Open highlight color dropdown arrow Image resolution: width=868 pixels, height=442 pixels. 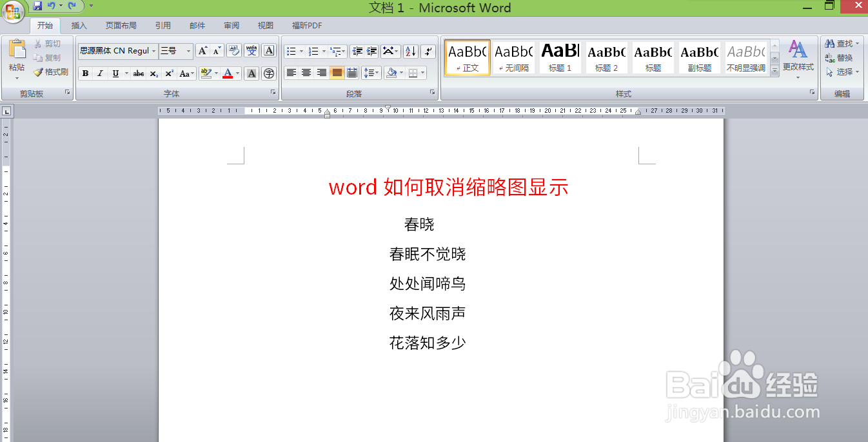coord(217,73)
